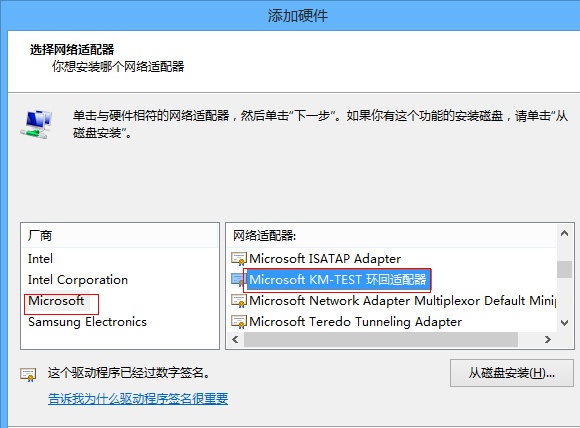The height and width of the screenshot is (428, 580).
Task: Click the adapter list scroll up arrow
Action: coord(564,233)
